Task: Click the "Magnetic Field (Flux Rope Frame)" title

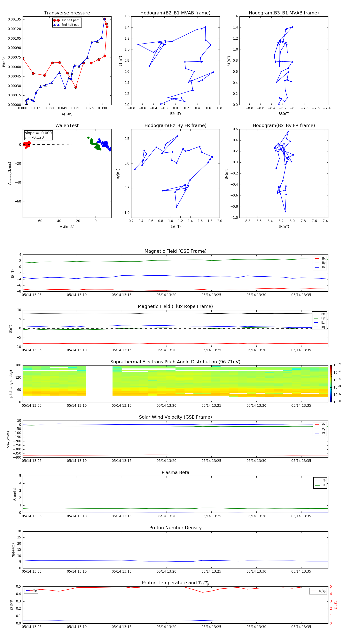Action: tap(175, 307)
